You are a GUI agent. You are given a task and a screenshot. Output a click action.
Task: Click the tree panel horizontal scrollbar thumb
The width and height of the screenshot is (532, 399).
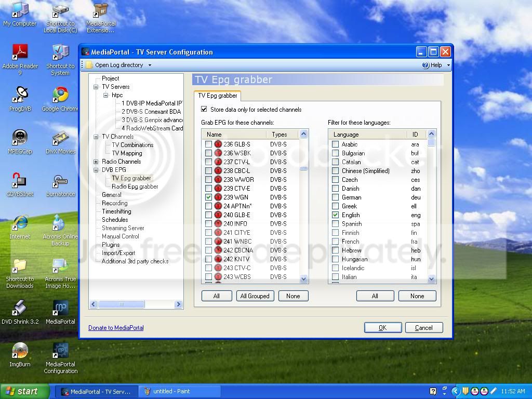(122, 304)
